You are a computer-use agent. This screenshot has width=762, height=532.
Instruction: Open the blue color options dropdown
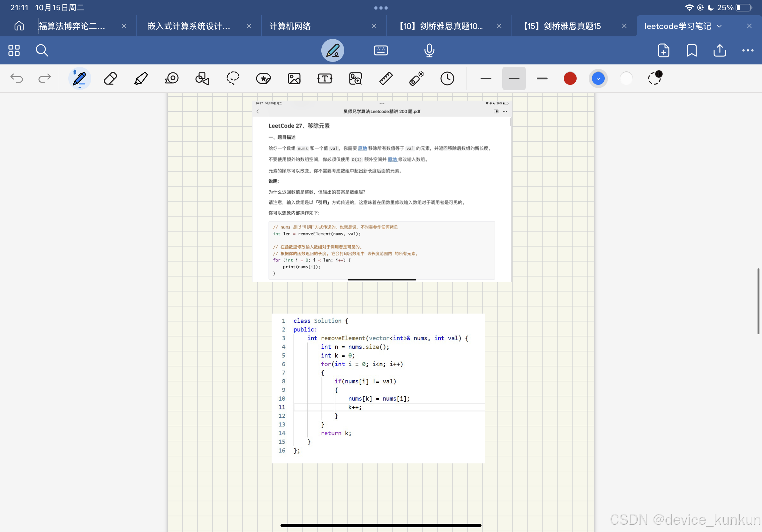[598, 78]
